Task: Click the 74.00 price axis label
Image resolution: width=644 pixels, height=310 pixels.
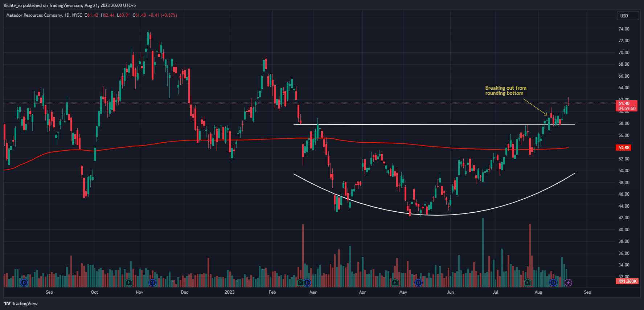Action: 624,29
